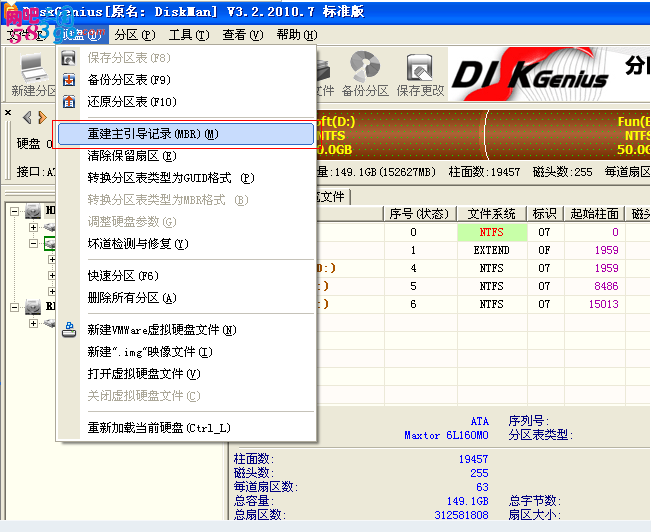Click the 标识 column header
The width and height of the screenshot is (651, 532).
click(x=545, y=214)
